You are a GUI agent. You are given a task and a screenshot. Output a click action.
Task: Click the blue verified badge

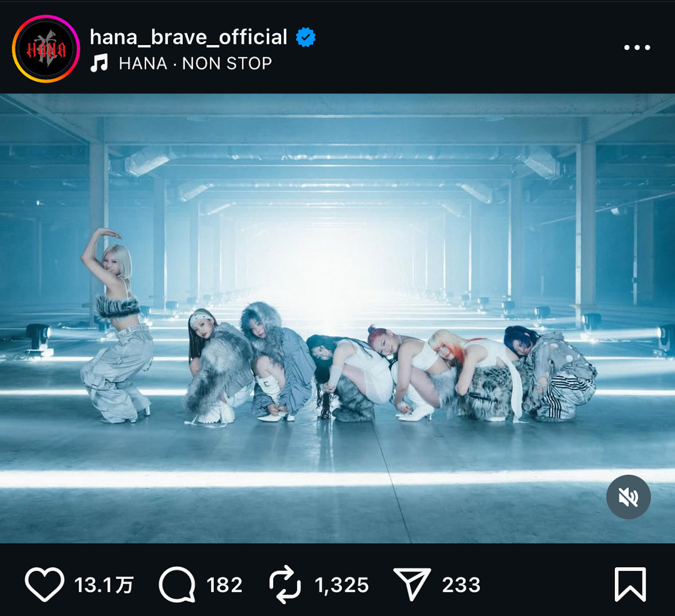pyautogui.click(x=305, y=37)
